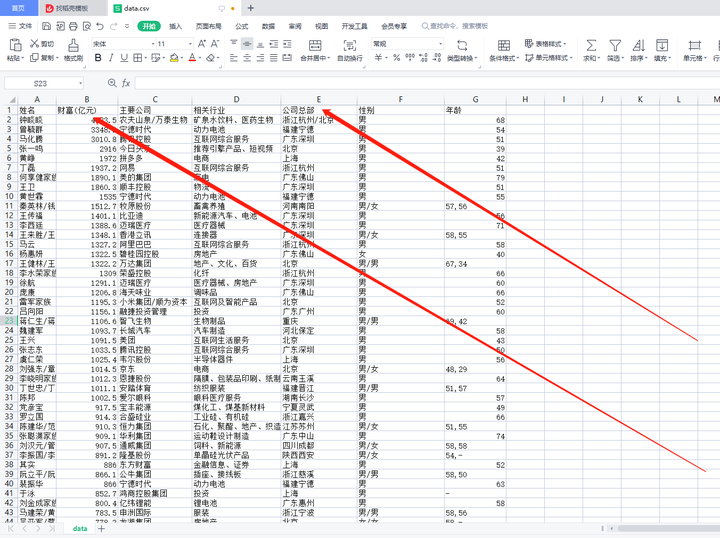Redo the last action
Viewport: 720px width, 538px height.
tap(113, 26)
